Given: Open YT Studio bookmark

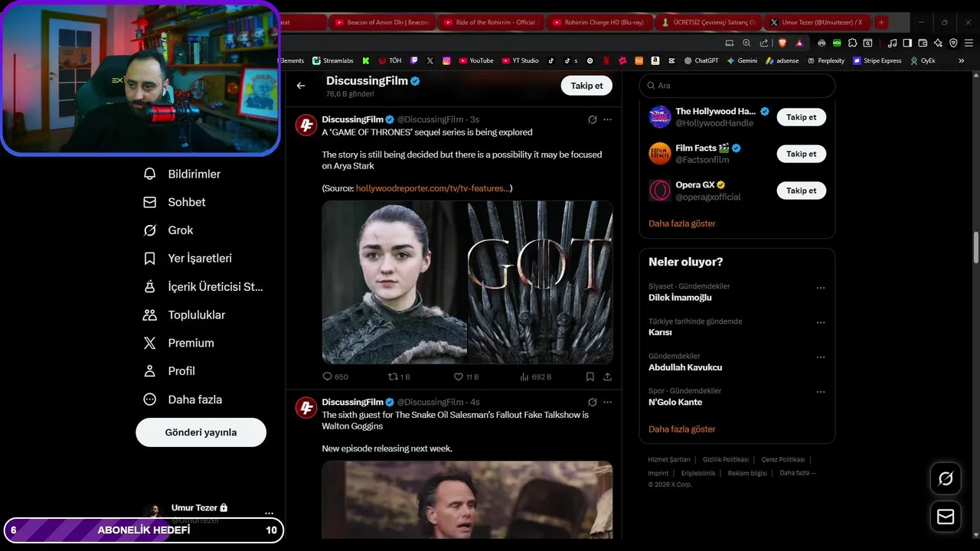Looking at the screenshot, I should pyautogui.click(x=520, y=60).
